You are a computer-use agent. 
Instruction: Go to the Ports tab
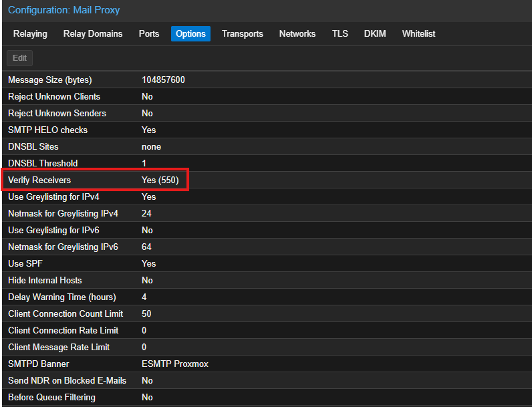click(149, 33)
